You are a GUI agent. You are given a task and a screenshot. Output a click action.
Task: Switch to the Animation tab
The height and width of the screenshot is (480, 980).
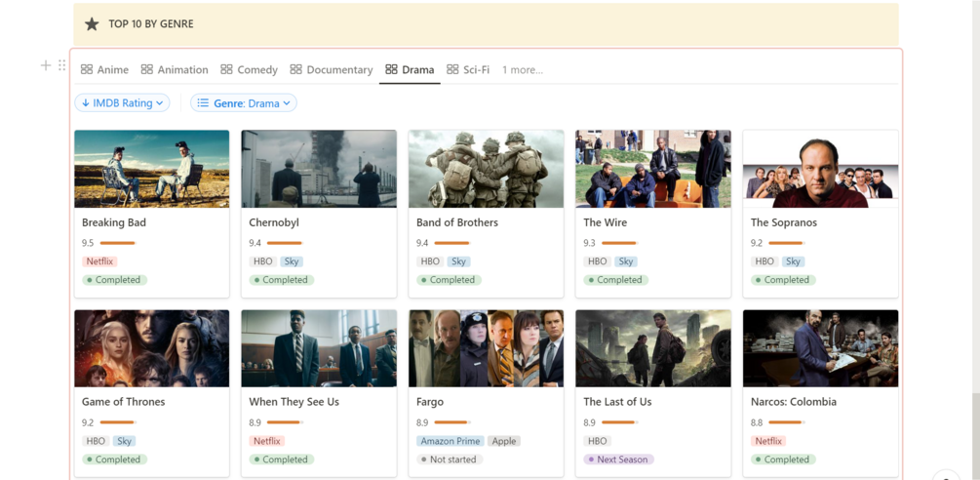[x=175, y=69]
